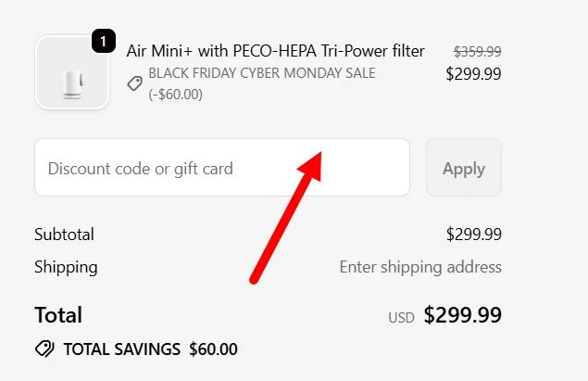Screen dimensions: 588x381
Task: Focus the Discount code or gift card field
Action: (x=221, y=168)
